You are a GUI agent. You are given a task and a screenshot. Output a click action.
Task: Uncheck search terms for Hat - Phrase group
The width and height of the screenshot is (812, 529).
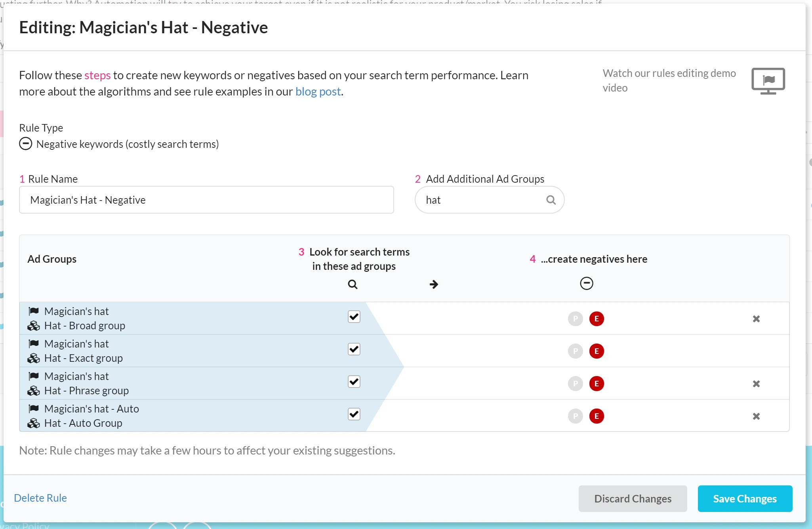tap(354, 382)
